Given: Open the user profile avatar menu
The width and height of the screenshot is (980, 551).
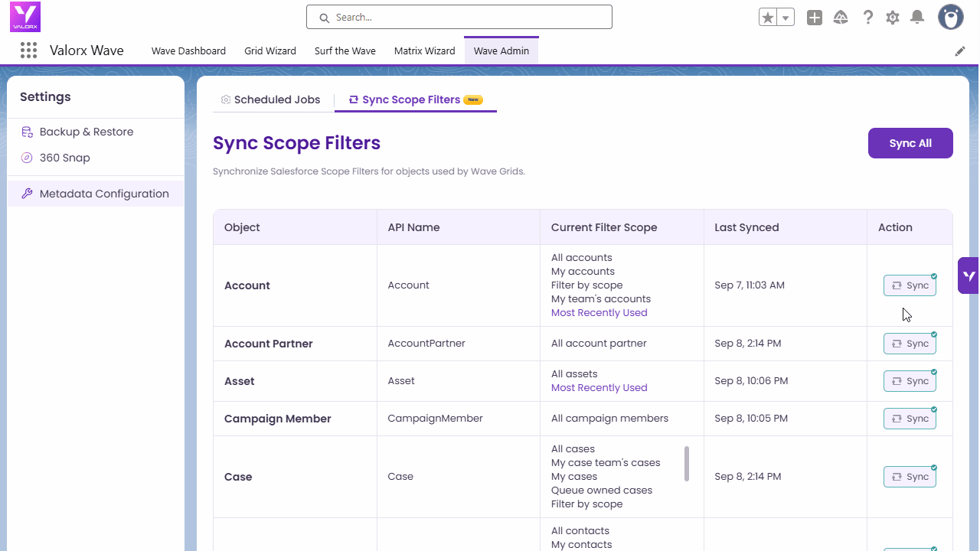Looking at the screenshot, I should point(951,17).
